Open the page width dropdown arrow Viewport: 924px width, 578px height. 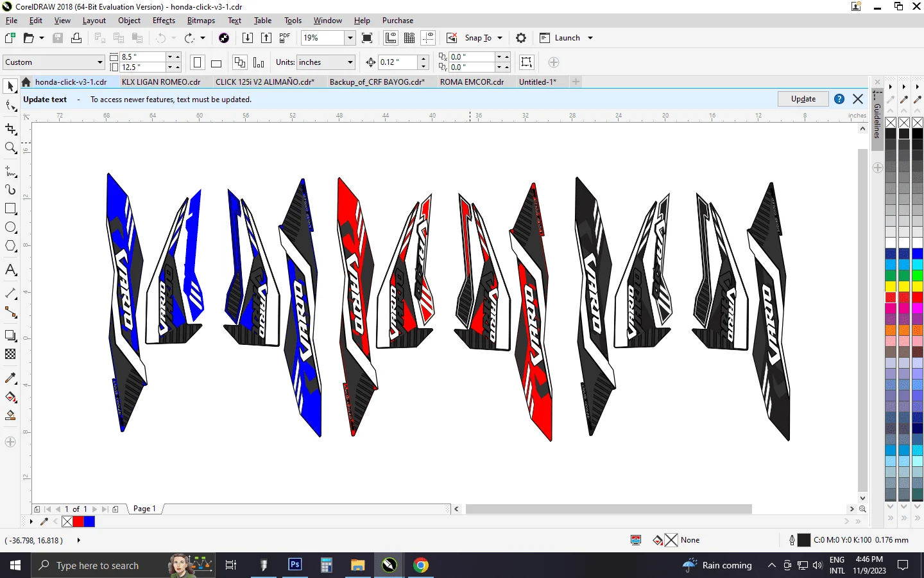click(170, 57)
